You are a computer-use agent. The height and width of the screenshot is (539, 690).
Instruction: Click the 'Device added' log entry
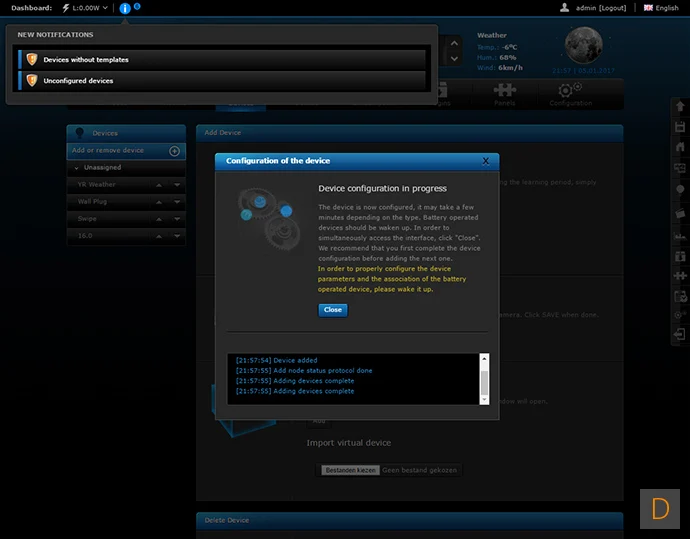click(x=276, y=360)
